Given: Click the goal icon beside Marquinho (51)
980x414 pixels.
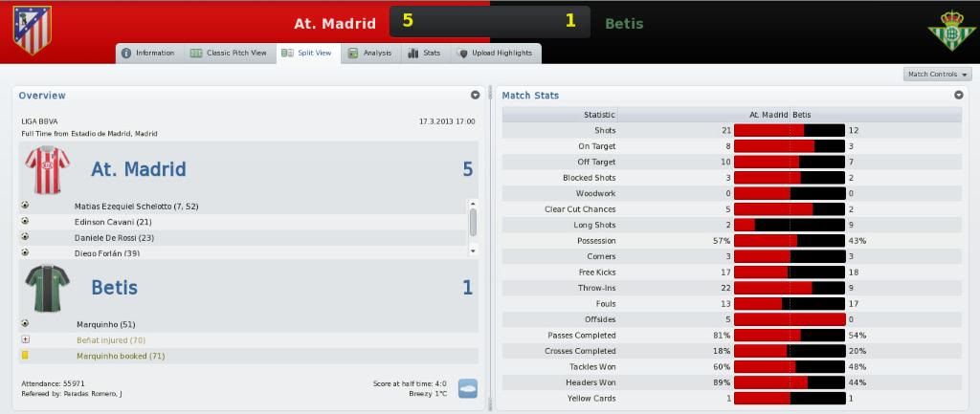Looking at the screenshot, I should (24, 323).
